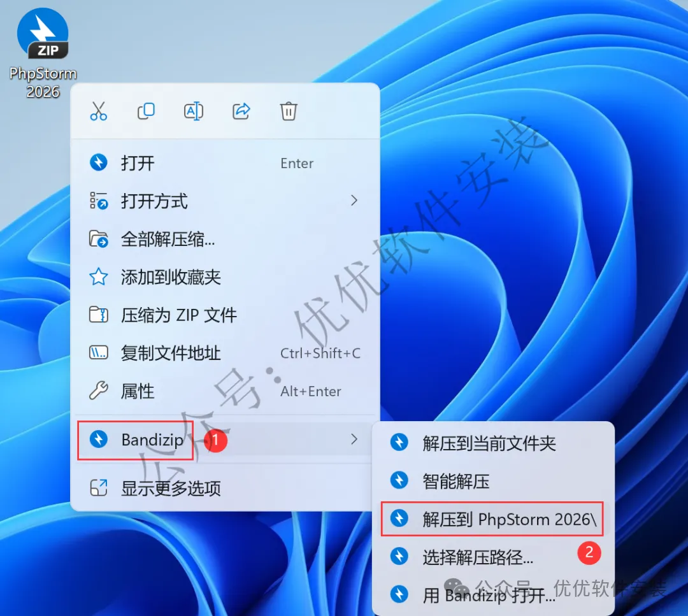This screenshot has height=616, width=688.
Task: Click the icon beside 选择解压路径...
Action: (x=399, y=556)
